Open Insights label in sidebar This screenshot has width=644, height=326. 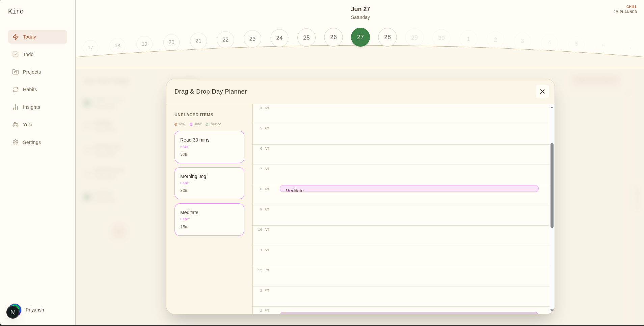click(31, 107)
